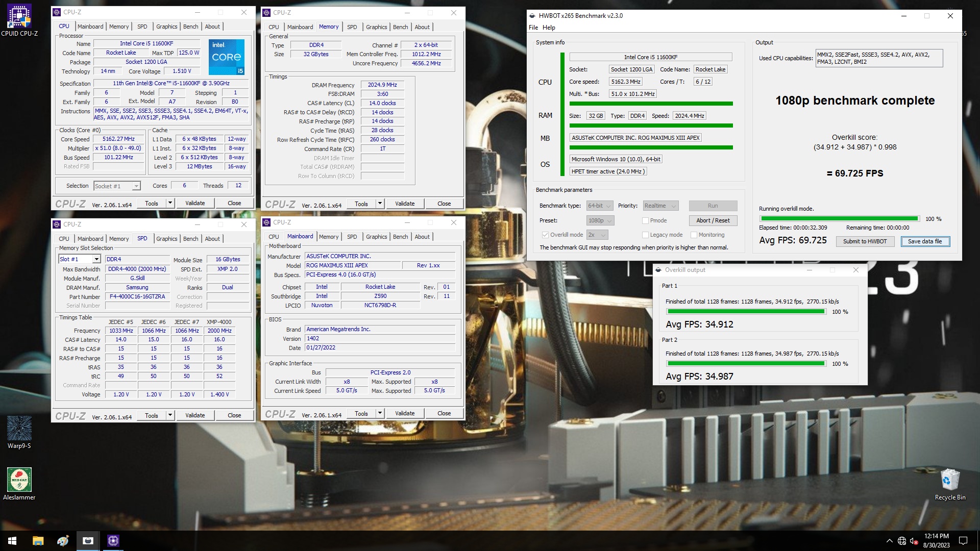Open the Socket #1 selection dropdown
The height and width of the screenshot is (551, 980).
coord(117,186)
